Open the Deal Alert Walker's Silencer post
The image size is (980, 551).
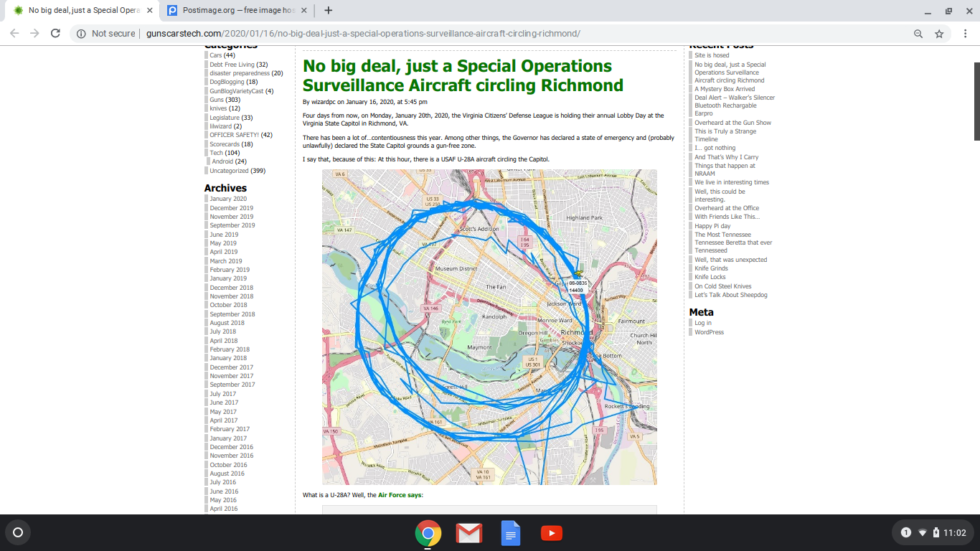(735, 105)
